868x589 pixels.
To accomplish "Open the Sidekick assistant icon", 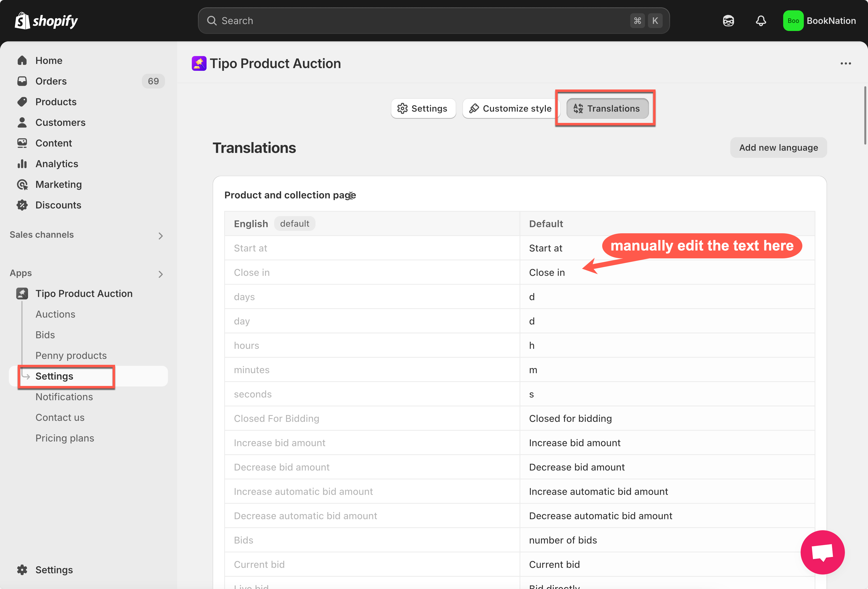I will click(728, 21).
